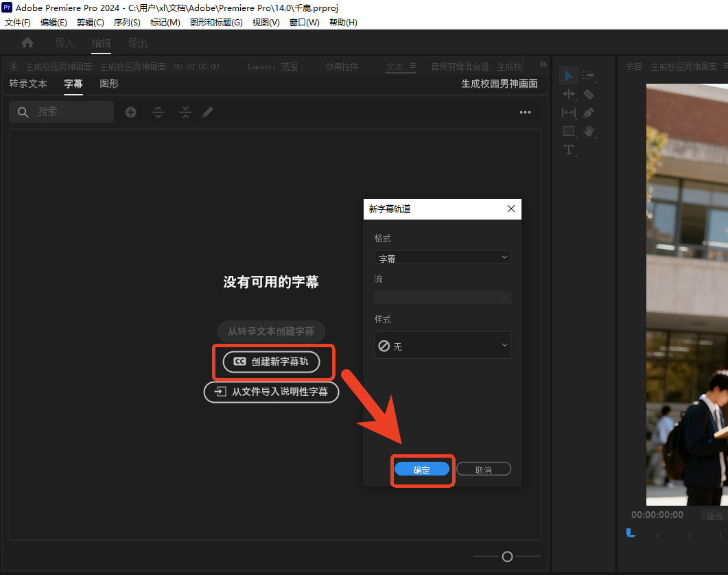The width and height of the screenshot is (728, 575).
Task: Click the 搜索 search field
Action: [62, 112]
